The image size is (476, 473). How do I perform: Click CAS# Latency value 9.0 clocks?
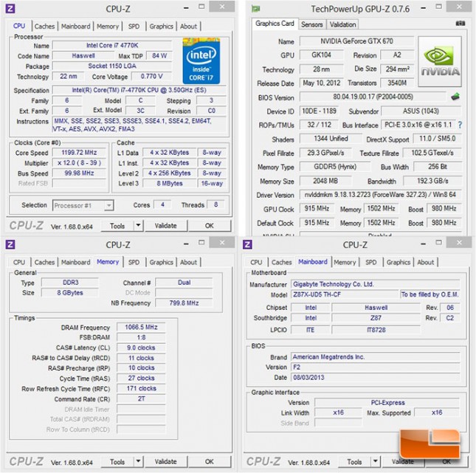click(141, 348)
